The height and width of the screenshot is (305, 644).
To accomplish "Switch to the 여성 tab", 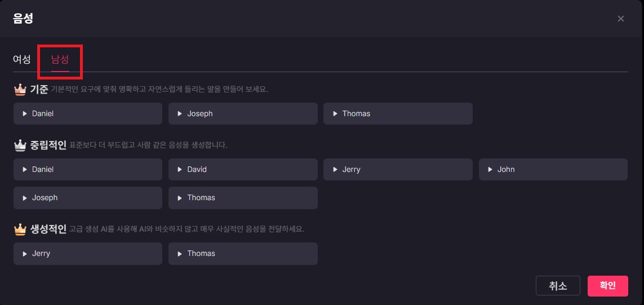I will click(x=22, y=59).
